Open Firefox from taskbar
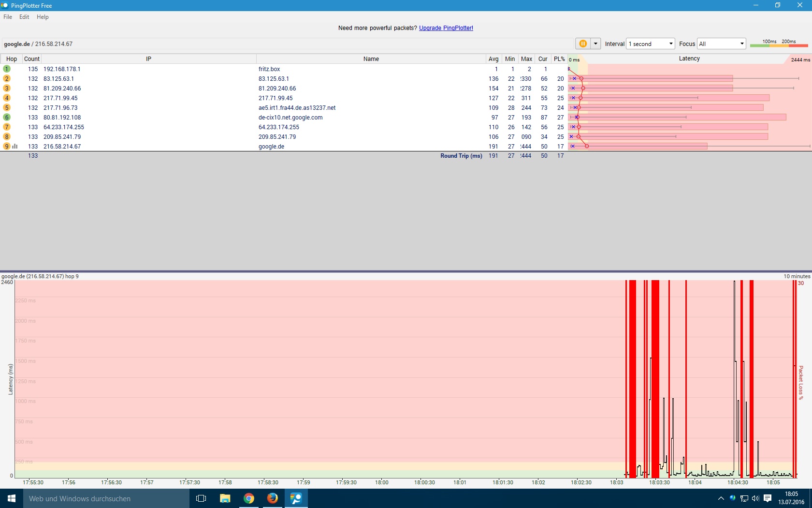 coord(273,498)
